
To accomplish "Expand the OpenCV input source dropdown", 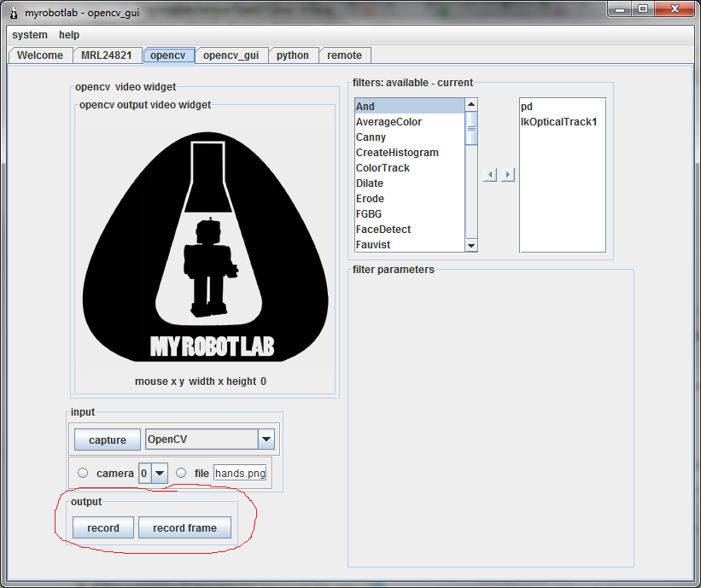I will pos(266,440).
